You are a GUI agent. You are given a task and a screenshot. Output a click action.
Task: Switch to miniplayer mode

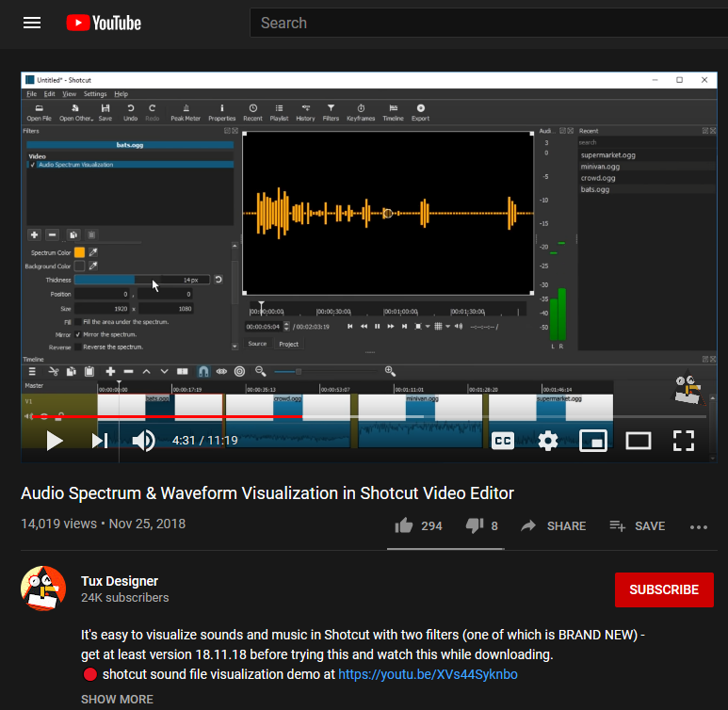(593, 440)
